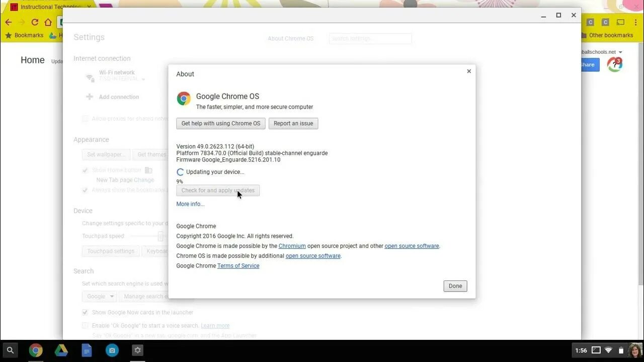Click the Report an issue button
Viewport: 644px width, 362px height.
[x=293, y=123]
